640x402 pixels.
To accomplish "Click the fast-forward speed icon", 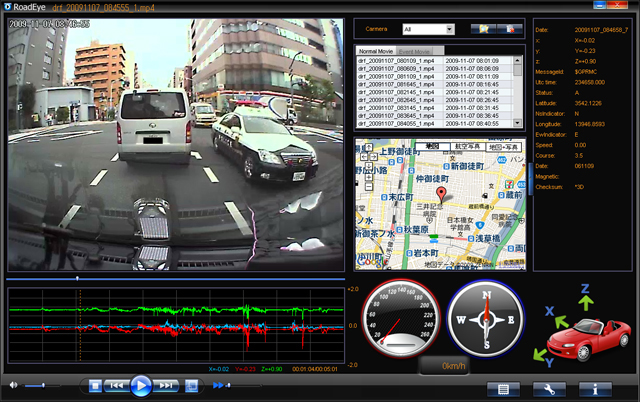I will 218,385.
